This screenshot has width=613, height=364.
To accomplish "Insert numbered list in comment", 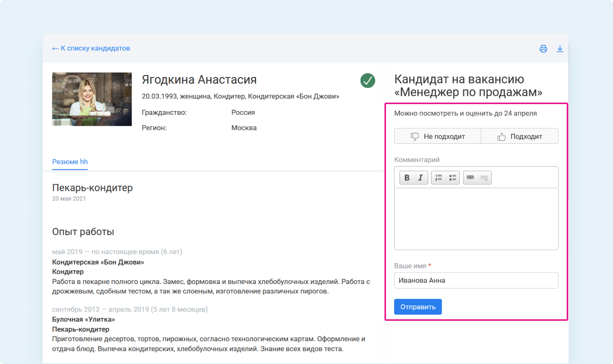I will click(439, 177).
